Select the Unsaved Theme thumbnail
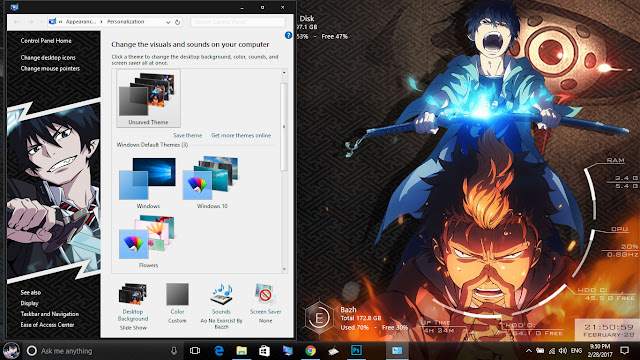This screenshot has width=640, height=360. tap(148, 98)
